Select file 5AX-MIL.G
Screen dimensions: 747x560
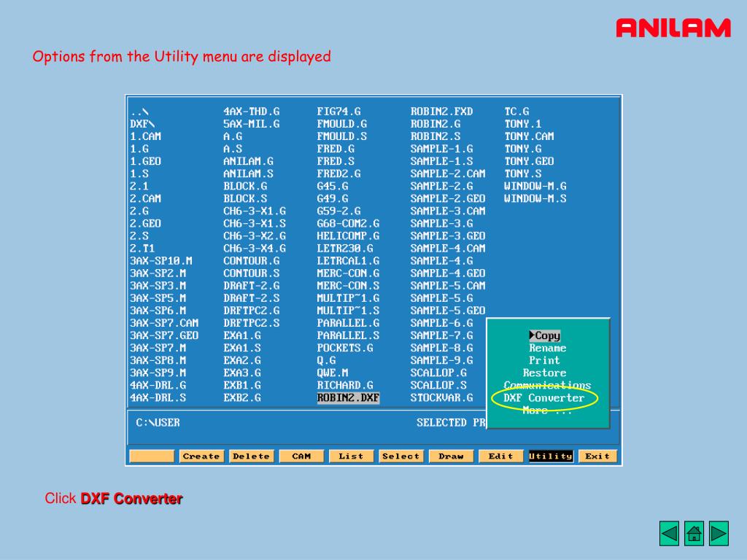tap(252, 124)
